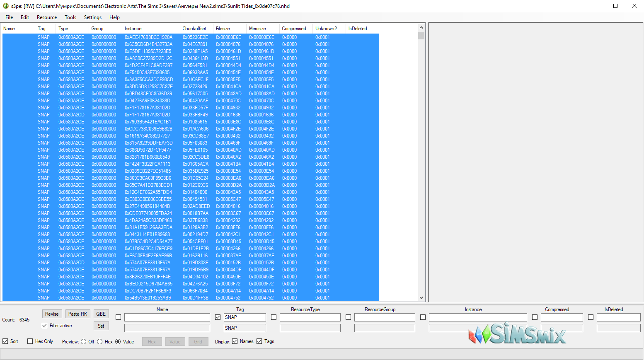Screen dimensions: 644x360
Task: Toggle the Sort checkbox
Action: (5, 341)
